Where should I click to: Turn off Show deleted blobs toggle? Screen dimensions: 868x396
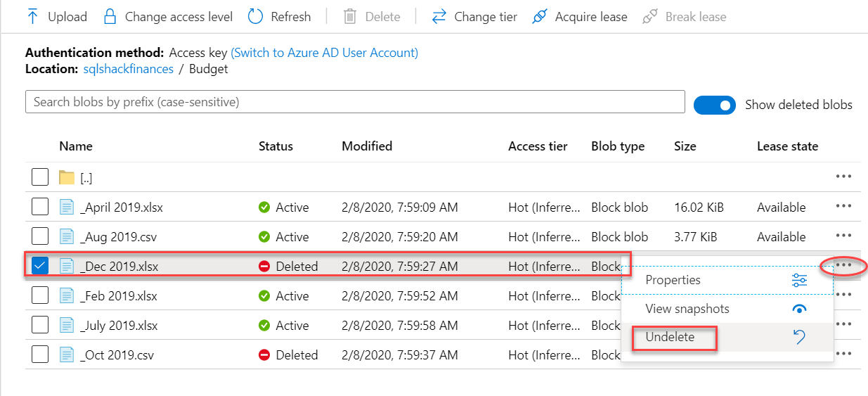714,105
